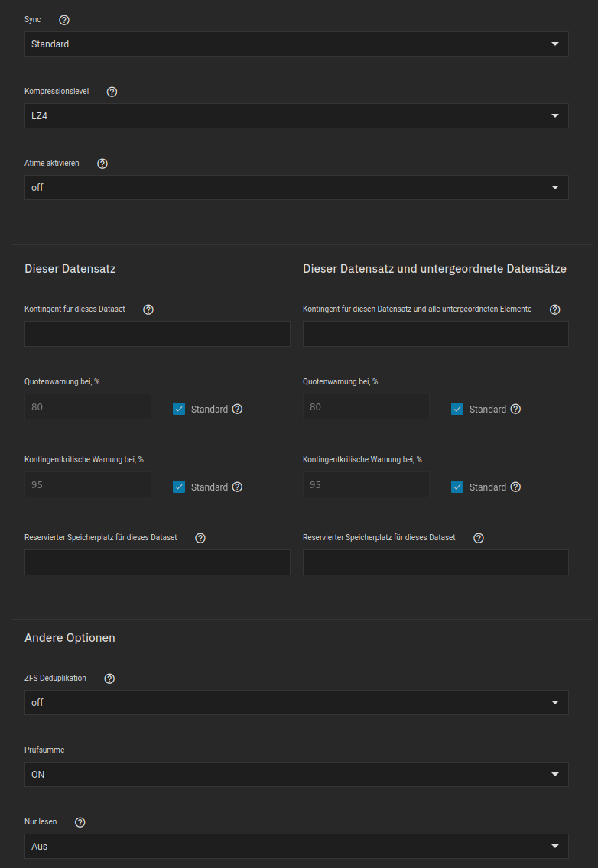The image size is (598, 868).
Task: Toggle Standard checkbox for left Kontingentkritische Warnung
Action: pyautogui.click(x=179, y=487)
